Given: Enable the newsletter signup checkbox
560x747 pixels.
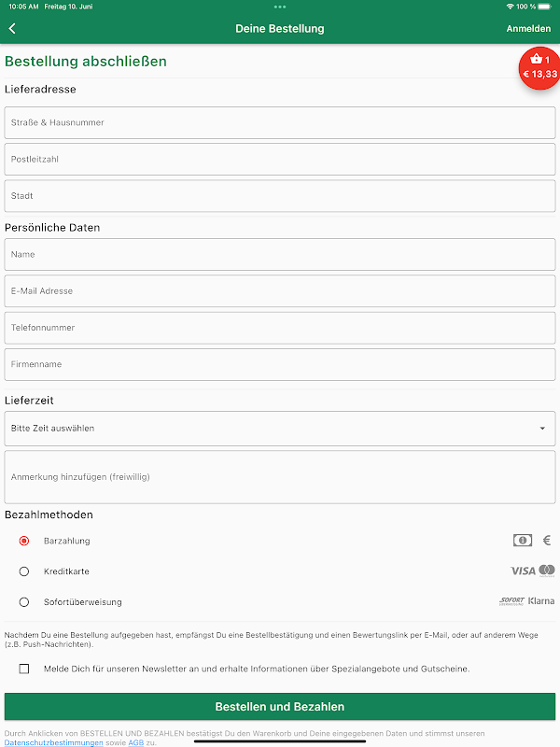Looking at the screenshot, I should [x=24, y=669].
